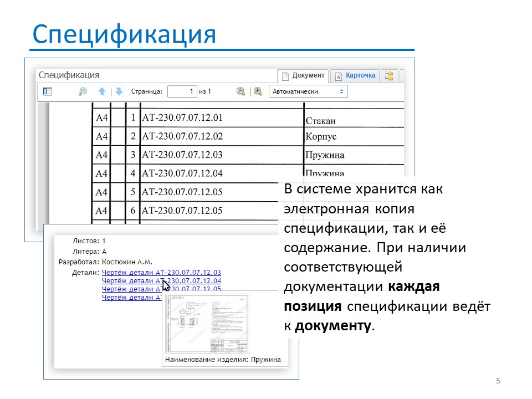Click the page number input field

[x=182, y=91]
